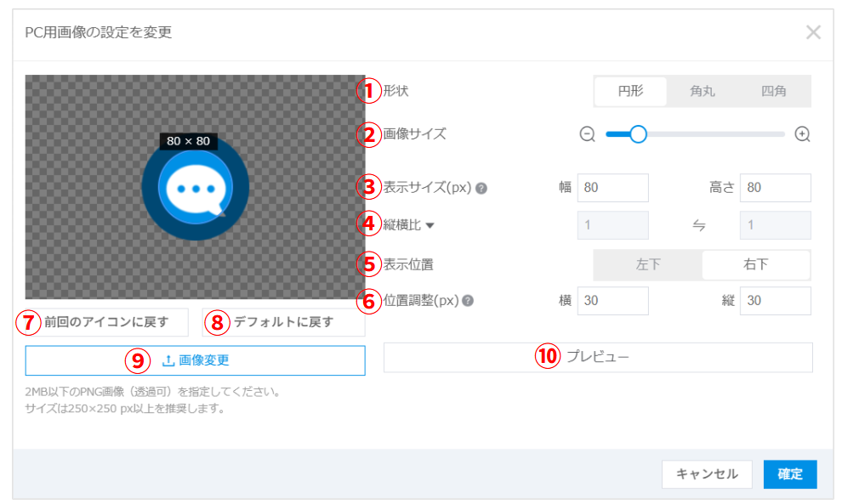This screenshot has height=504, width=842.
Task: Click the help icon beside 位置調整(px)
Action: click(468, 301)
